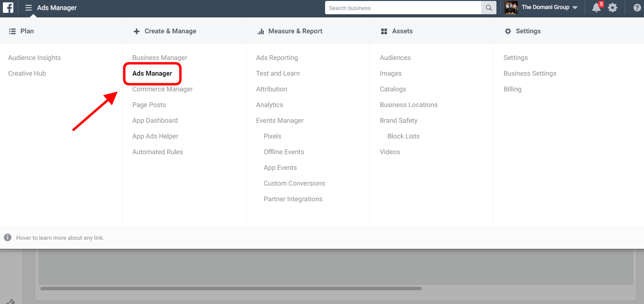Open Creative Hub

click(27, 73)
